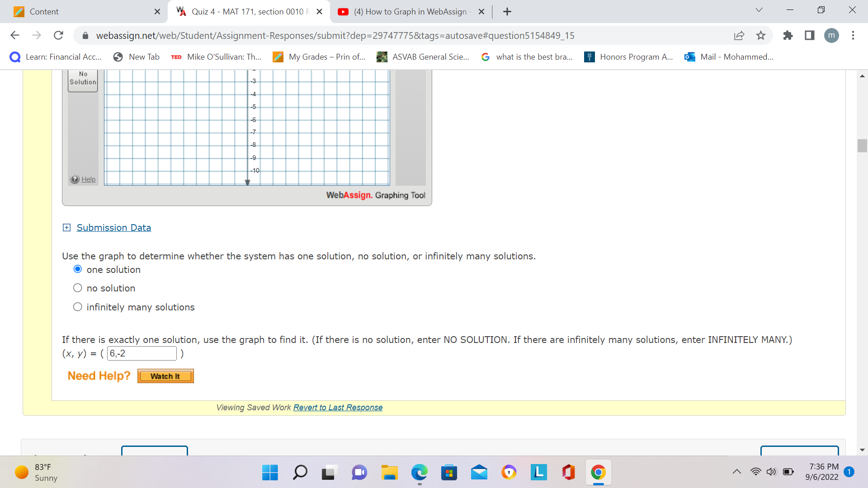The height and width of the screenshot is (488, 868).
Task: Select the 'infinitely many solutions' option
Action: pyautogui.click(x=77, y=306)
